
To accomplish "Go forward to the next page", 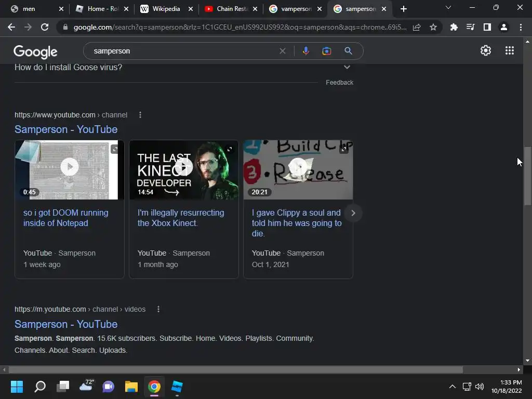I will (28, 27).
